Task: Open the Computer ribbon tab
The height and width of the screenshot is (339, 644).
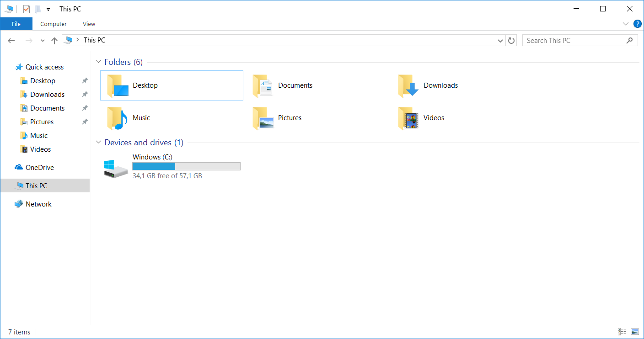Action: 54,24
